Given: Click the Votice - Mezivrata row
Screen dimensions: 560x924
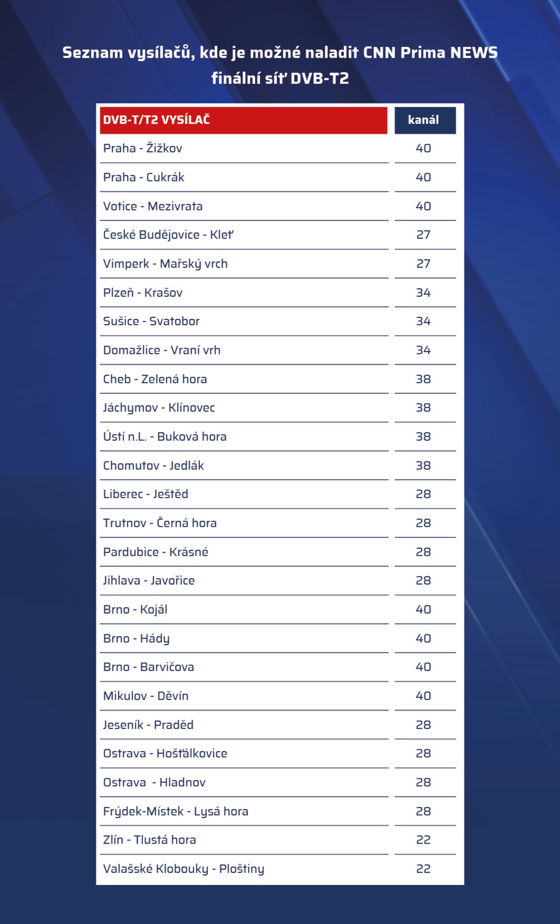Looking at the screenshot, I should tap(153, 206).
